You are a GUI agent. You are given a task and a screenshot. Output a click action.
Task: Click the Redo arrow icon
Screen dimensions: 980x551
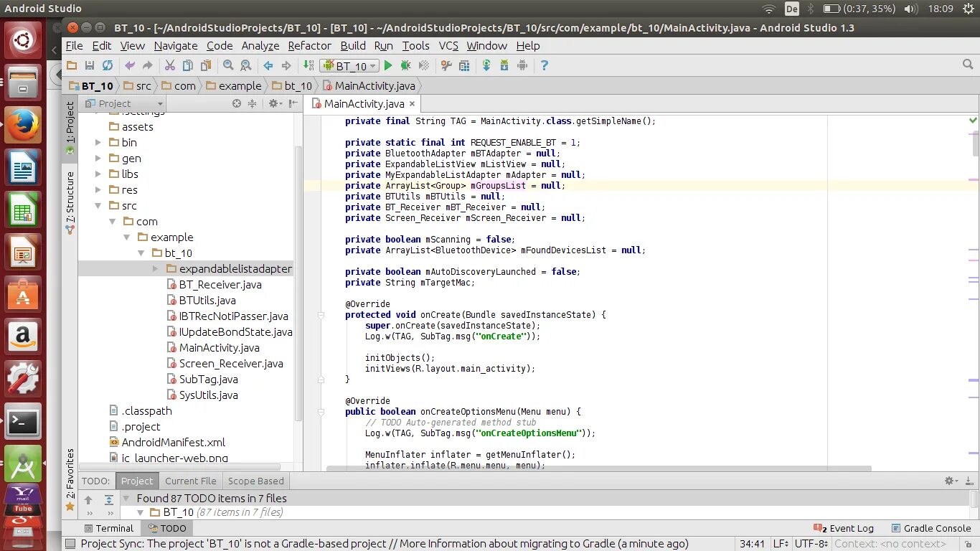148,65
